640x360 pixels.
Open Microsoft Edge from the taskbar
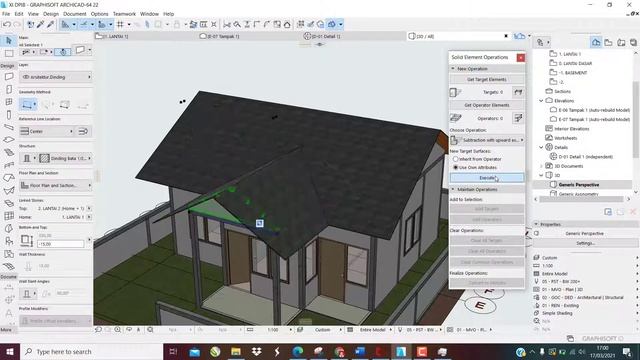point(298,351)
